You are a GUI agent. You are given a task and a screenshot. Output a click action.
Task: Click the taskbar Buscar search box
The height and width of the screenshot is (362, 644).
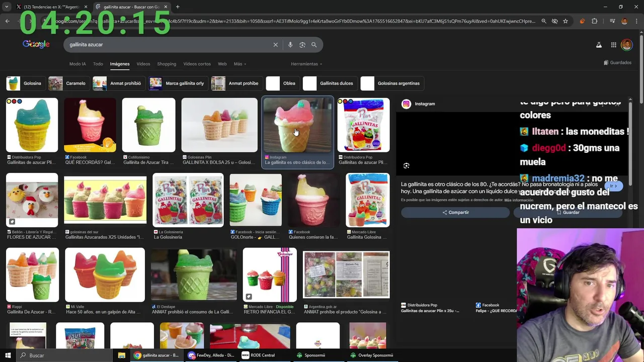(x=65, y=355)
